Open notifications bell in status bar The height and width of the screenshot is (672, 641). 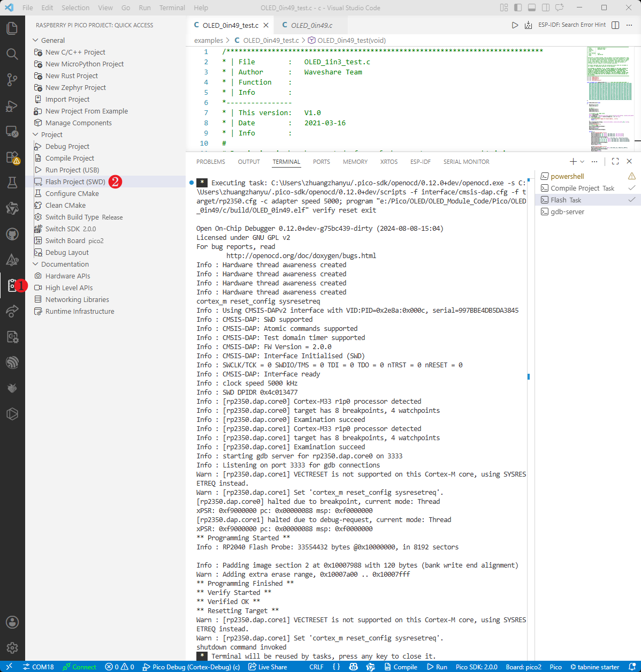pyautogui.click(x=631, y=667)
